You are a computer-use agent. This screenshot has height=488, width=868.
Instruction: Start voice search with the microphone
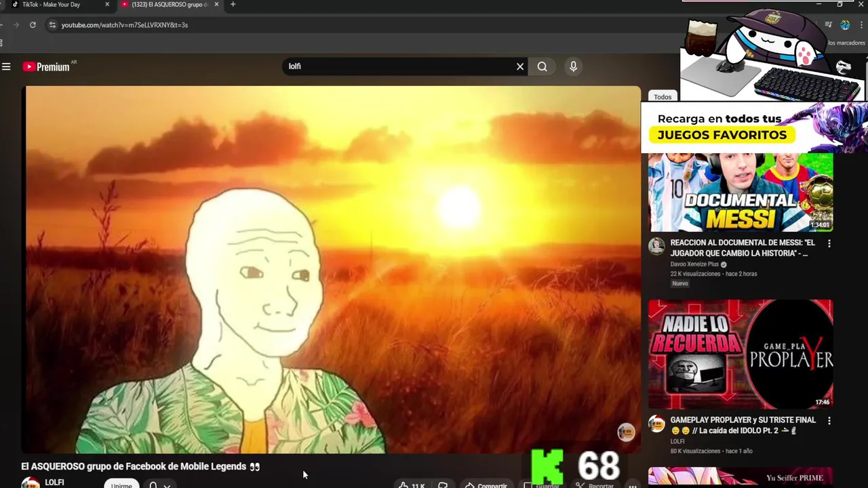point(574,66)
